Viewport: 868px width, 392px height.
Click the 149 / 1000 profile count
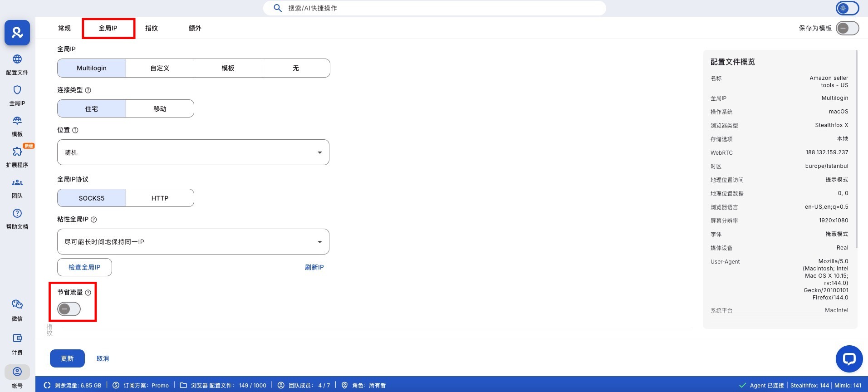[253, 386]
